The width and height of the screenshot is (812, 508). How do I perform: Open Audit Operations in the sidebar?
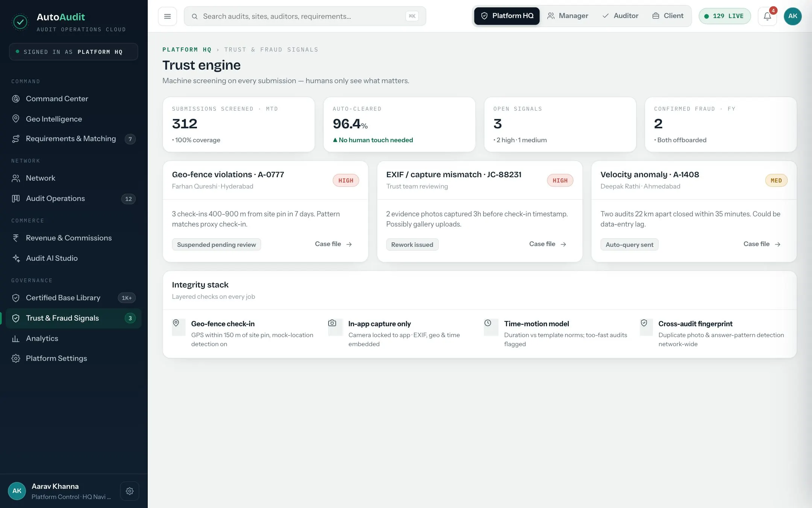73,198
